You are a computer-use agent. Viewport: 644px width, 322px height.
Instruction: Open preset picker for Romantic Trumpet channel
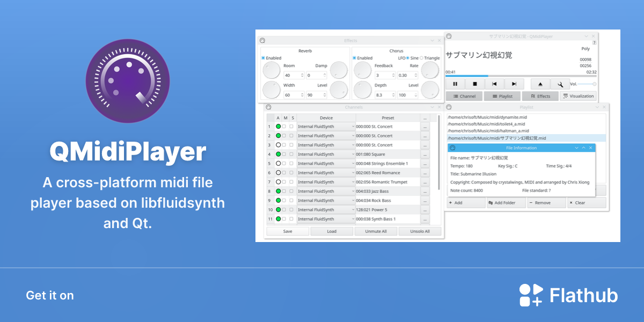click(x=425, y=182)
